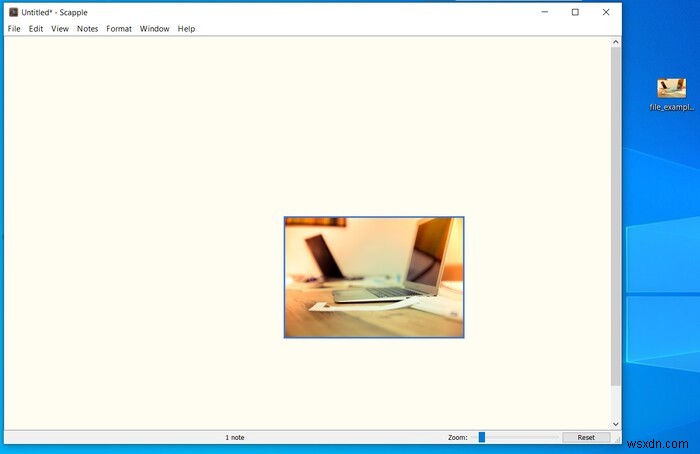Click the vertical scrollbar thumb
The image size is (700, 454).
pyautogui.click(x=616, y=217)
